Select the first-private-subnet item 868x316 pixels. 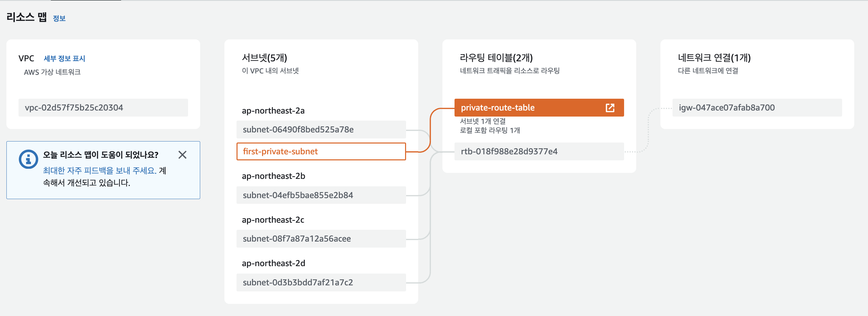pos(321,151)
